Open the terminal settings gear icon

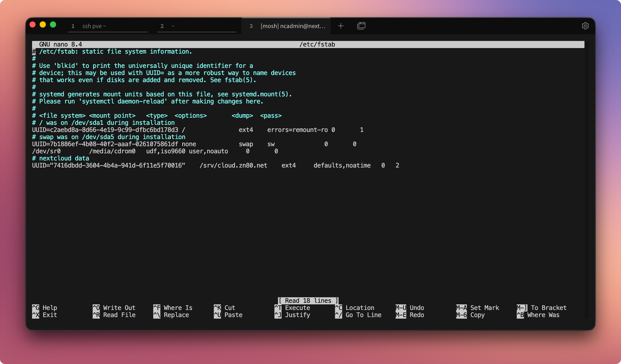pos(585,26)
